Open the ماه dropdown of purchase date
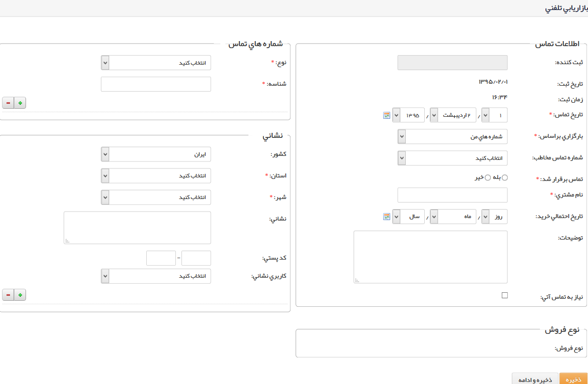The width and height of the screenshot is (588, 384). pyautogui.click(x=453, y=217)
